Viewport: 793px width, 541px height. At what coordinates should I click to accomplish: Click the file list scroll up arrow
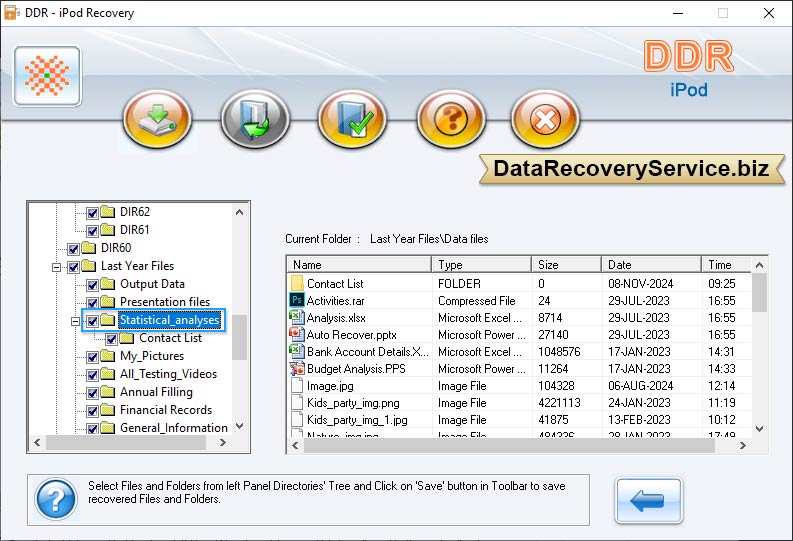(759, 264)
